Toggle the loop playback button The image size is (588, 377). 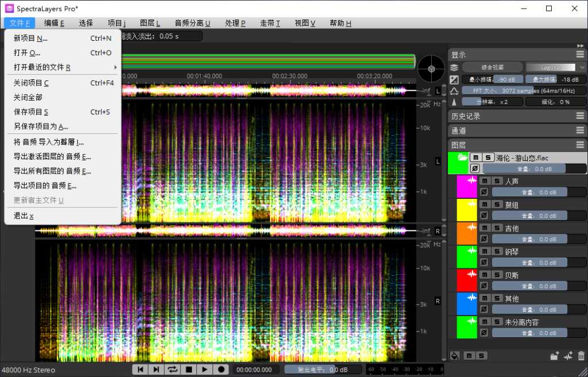173,370
